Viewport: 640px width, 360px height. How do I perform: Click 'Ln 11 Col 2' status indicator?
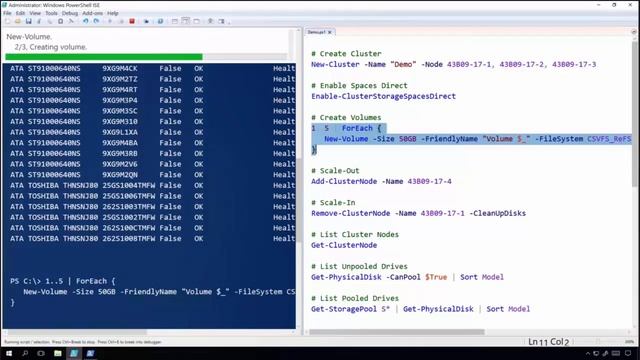[x=548, y=342]
